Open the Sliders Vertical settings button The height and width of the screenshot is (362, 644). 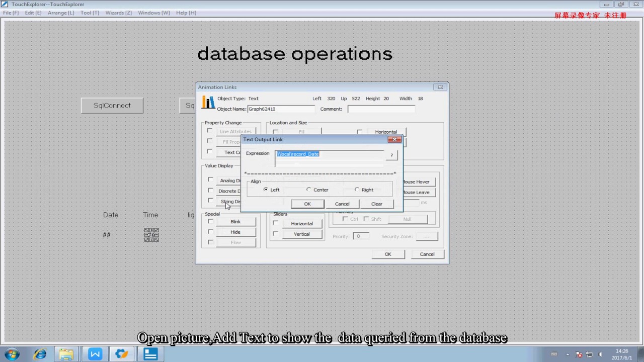click(302, 234)
